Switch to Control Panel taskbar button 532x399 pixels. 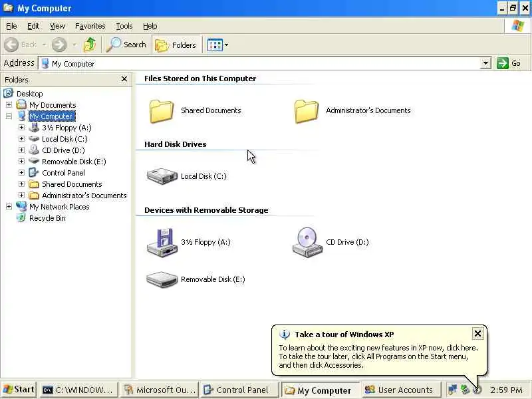coord(239,390)
